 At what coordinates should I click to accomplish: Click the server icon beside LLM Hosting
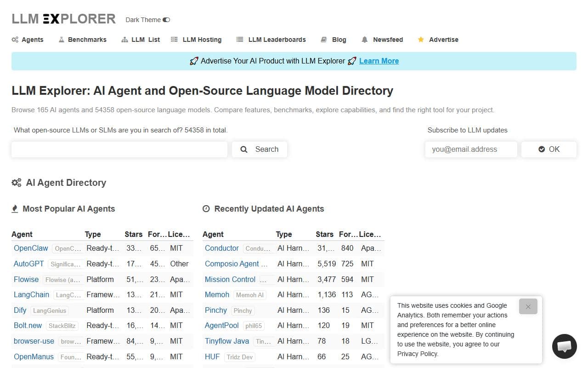[x=174, y=40]
